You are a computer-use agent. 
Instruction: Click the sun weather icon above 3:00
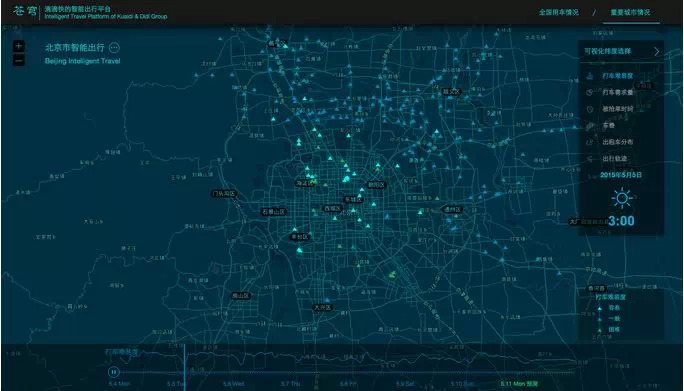tap(621, 199)
